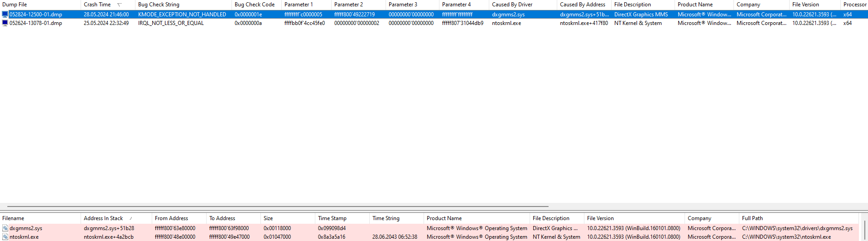Click the sort arrow in Crash Time header
The image size is (868, 241).
coord(120,5)
